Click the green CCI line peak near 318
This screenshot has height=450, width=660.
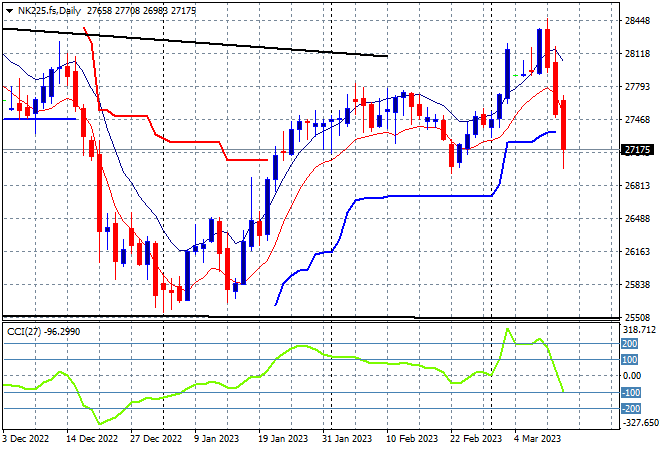tap(508, 329)
